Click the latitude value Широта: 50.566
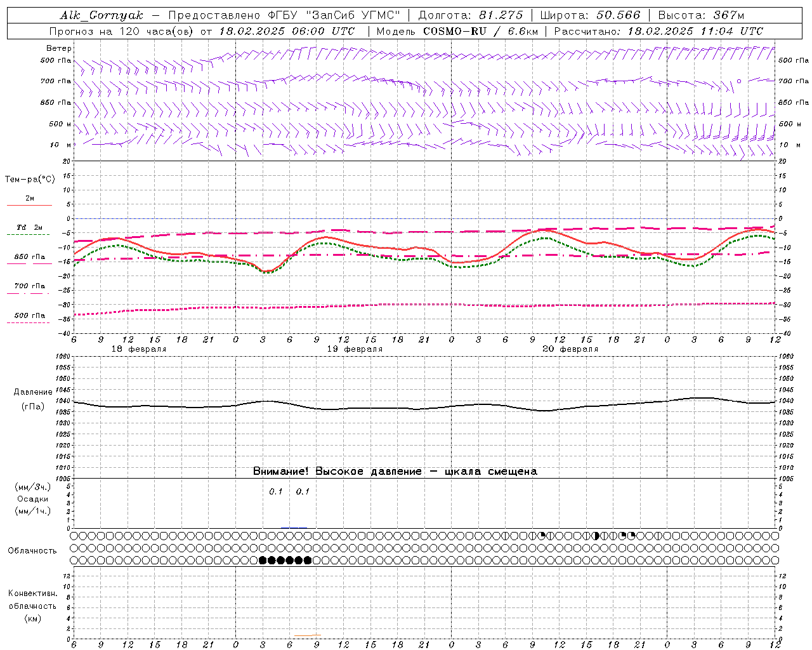This screenshot has width=812, height=650. coord(591,15)
